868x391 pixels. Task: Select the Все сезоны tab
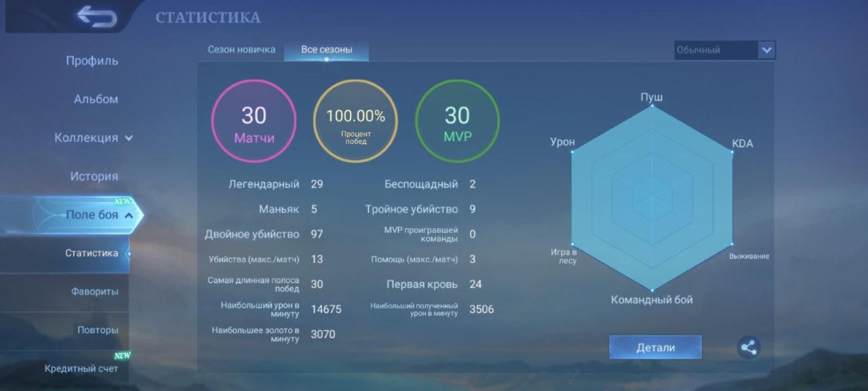coord(327,50)
